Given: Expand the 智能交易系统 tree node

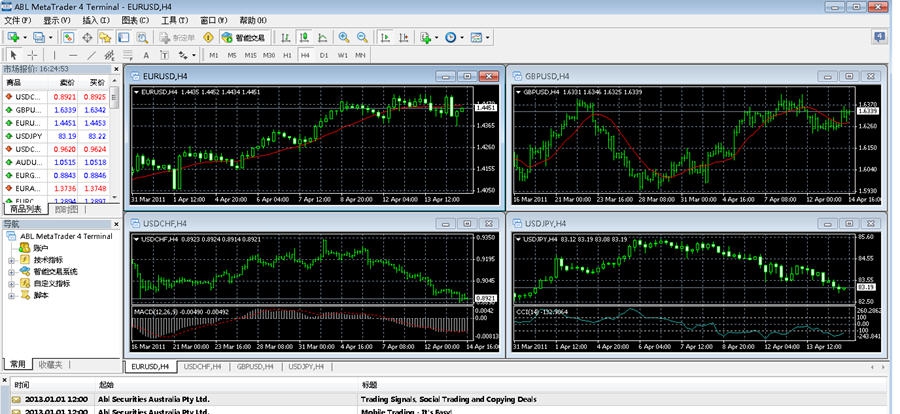Looking at the screenshot, I should (11, 271).
